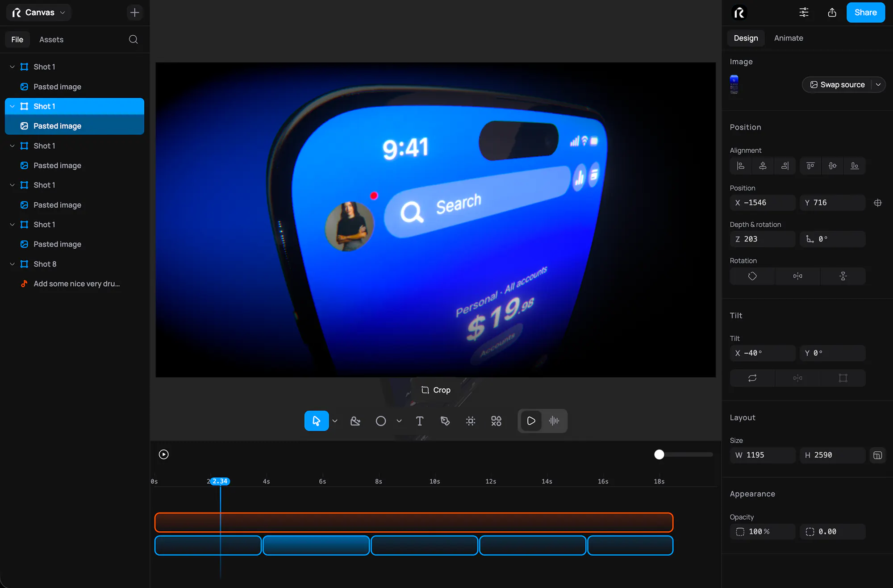The height and width of the screenshot is (588, 893).
Task: Select the ellipse shape tool
Action: (381, 421)
